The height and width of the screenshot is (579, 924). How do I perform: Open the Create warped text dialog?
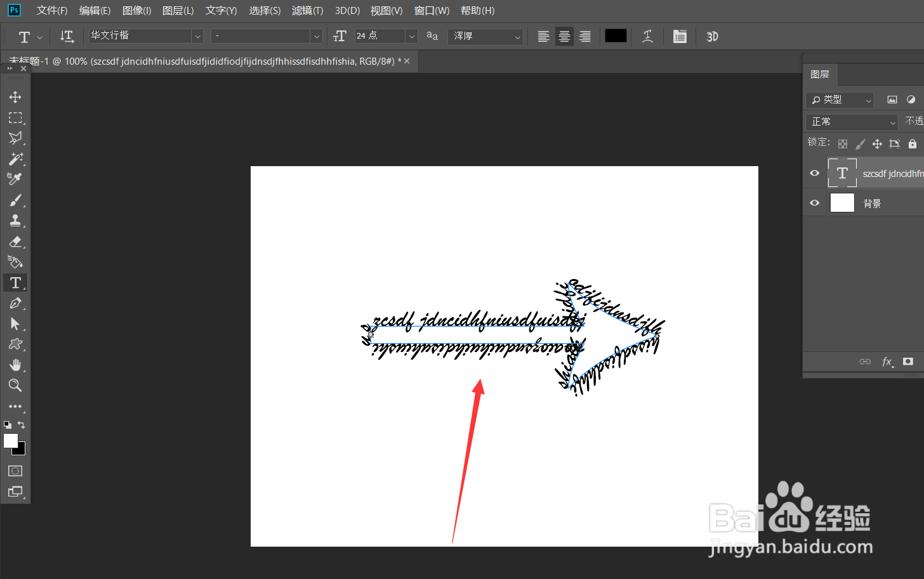647,36
